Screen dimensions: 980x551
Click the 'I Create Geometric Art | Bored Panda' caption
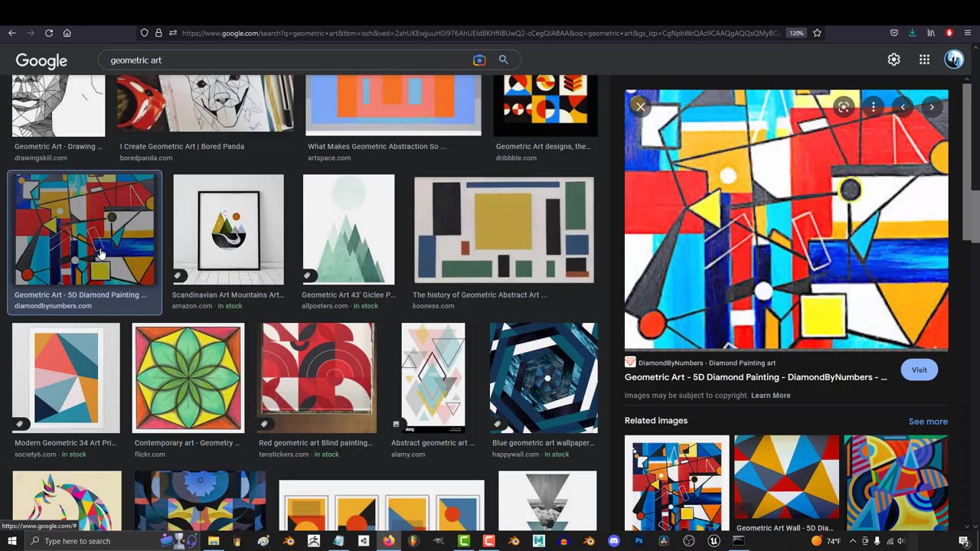pyautogui.click(x=182, y=146)
